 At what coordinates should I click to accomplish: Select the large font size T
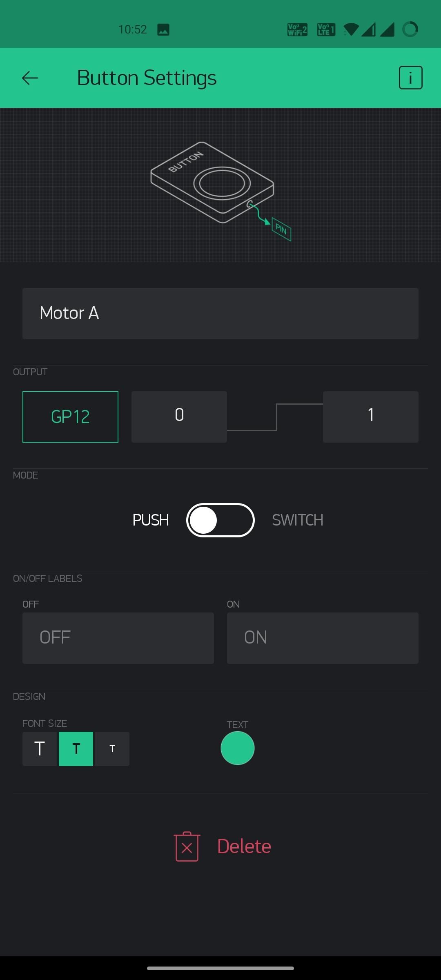coord(40,749)
